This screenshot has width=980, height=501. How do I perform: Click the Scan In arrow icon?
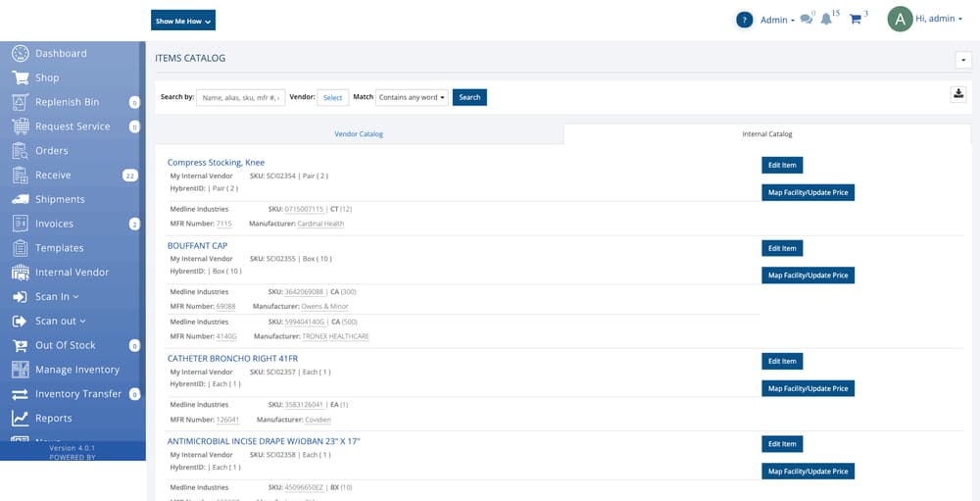[x=20, y=297]
